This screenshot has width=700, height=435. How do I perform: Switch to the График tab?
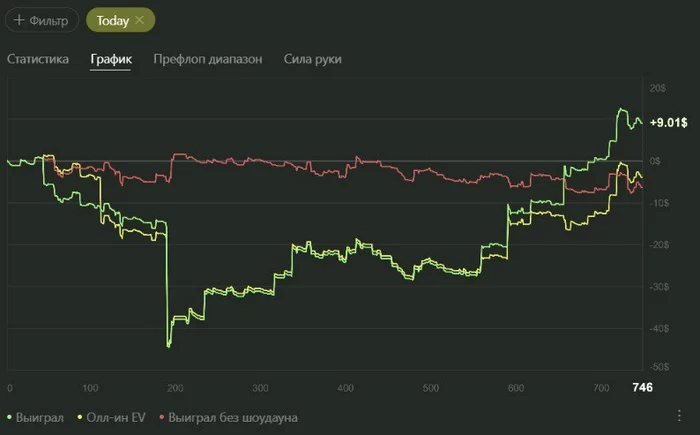[110, 59]
